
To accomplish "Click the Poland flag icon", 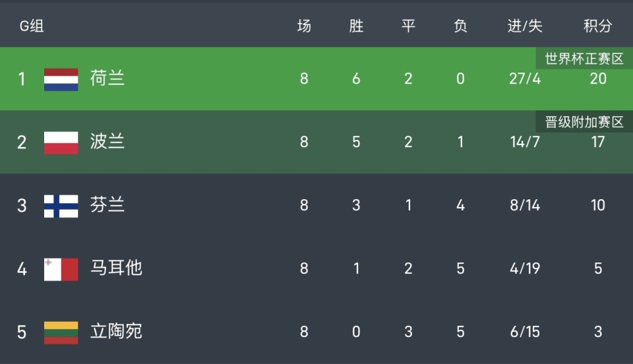I will point(61,142).
